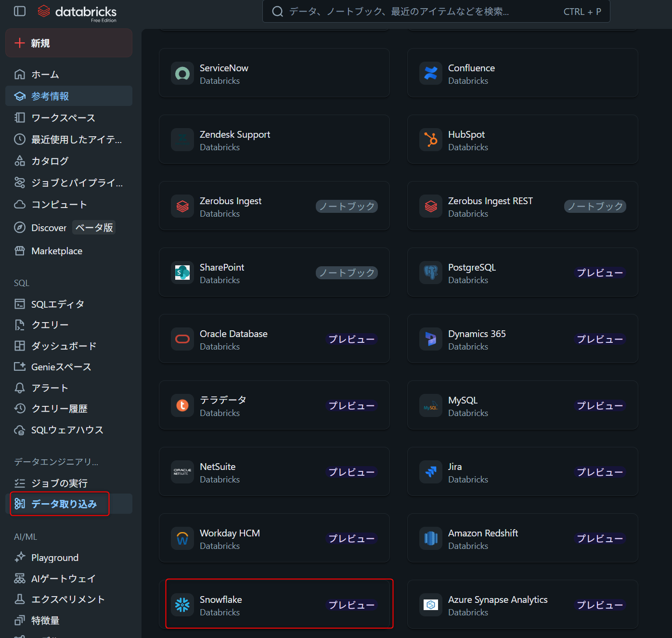Screen dimensions: 672x638
Task: Click the HubSpot logo icon
Action: click(431, 140)
